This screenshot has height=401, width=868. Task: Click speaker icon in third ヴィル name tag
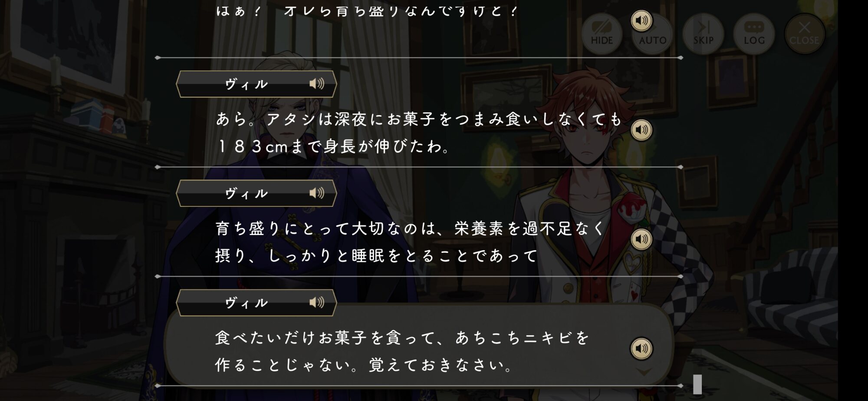point(317,302)
